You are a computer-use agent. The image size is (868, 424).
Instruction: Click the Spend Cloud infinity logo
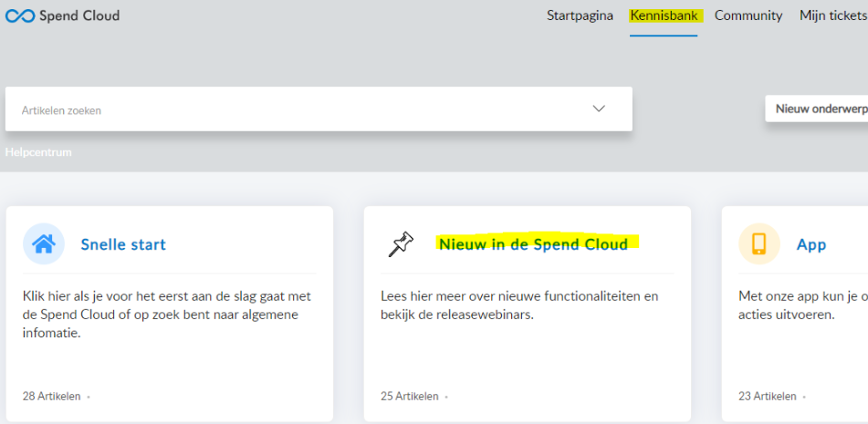20,16
